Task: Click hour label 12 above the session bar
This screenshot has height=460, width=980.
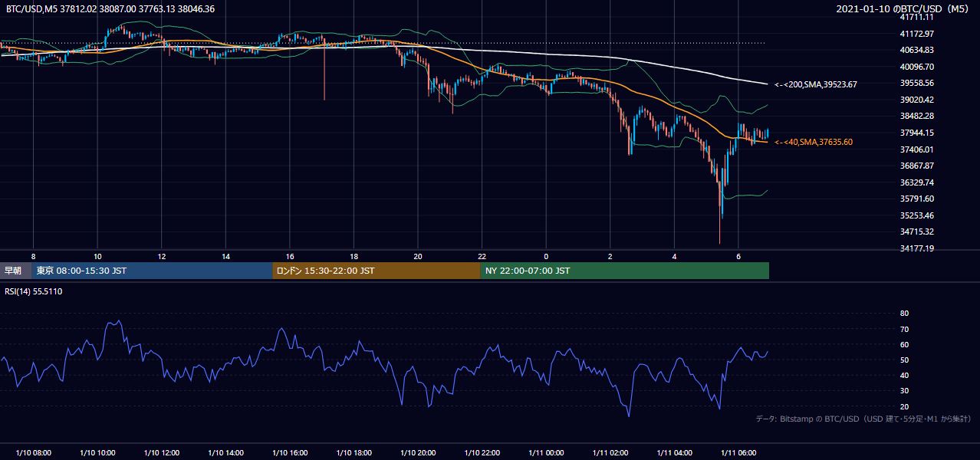Action: (x=161, y=256)
